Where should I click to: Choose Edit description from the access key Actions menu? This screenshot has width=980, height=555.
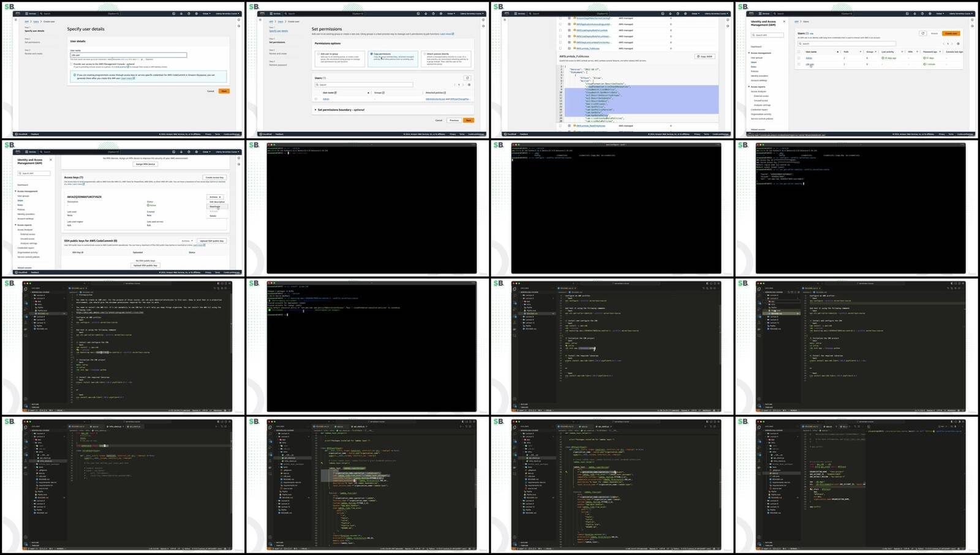(x=217, y=202)
